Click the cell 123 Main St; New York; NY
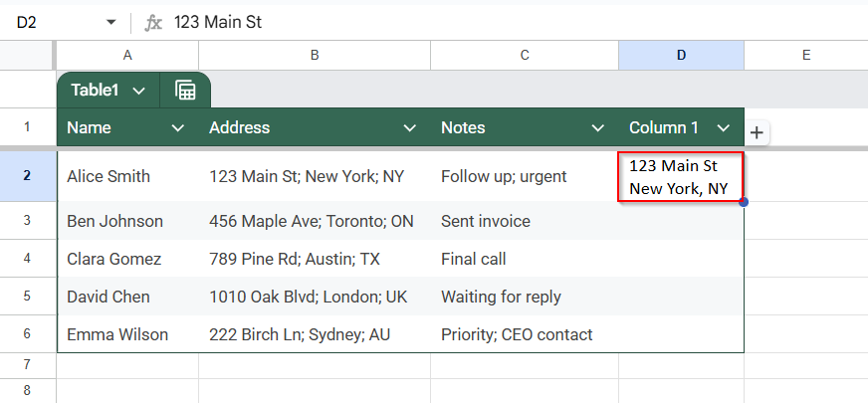 point(315,176)
